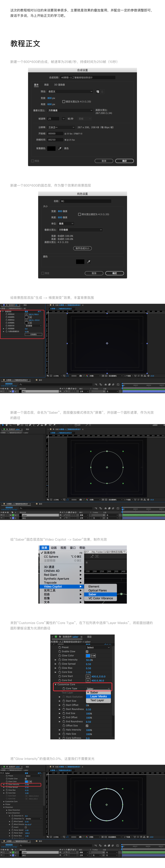Toggle stopwatch for End Size property

click(64, 713)
